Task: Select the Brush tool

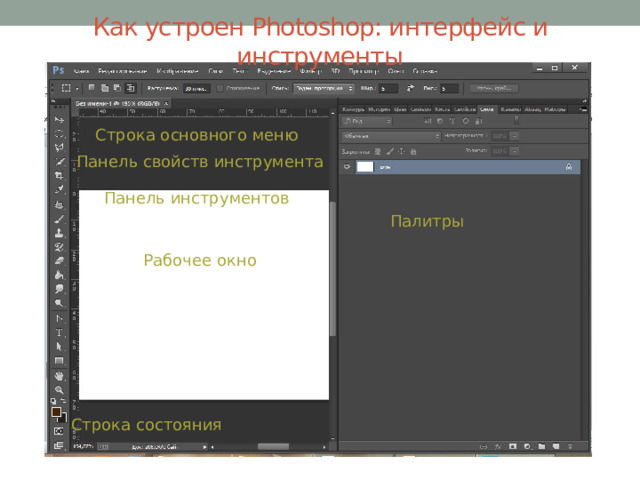Action: pos(60,219)
